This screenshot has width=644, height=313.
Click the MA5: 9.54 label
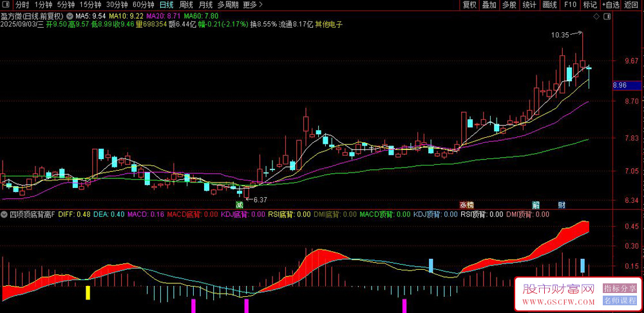pyautogui.click(x=90, y=17)
